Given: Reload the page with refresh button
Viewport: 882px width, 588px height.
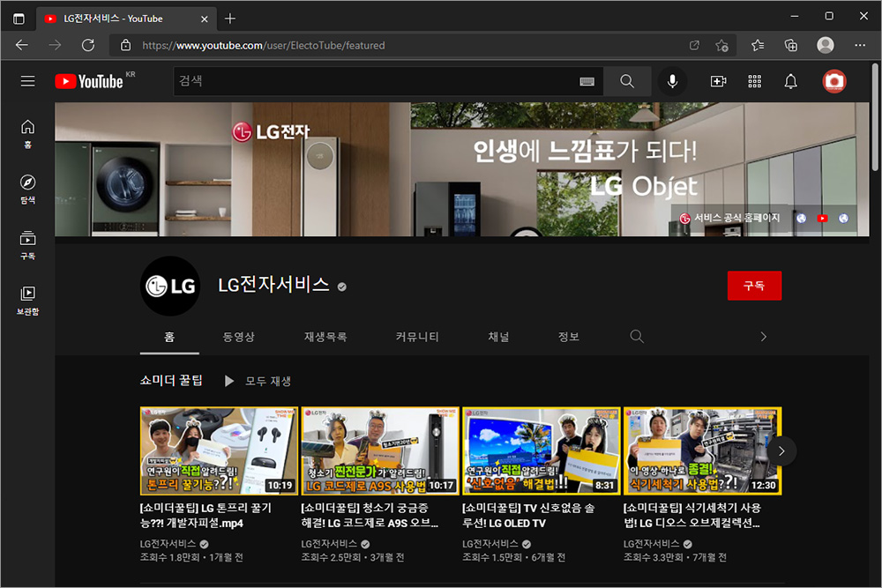Looking at the screenshot, I should pos(88,45).
